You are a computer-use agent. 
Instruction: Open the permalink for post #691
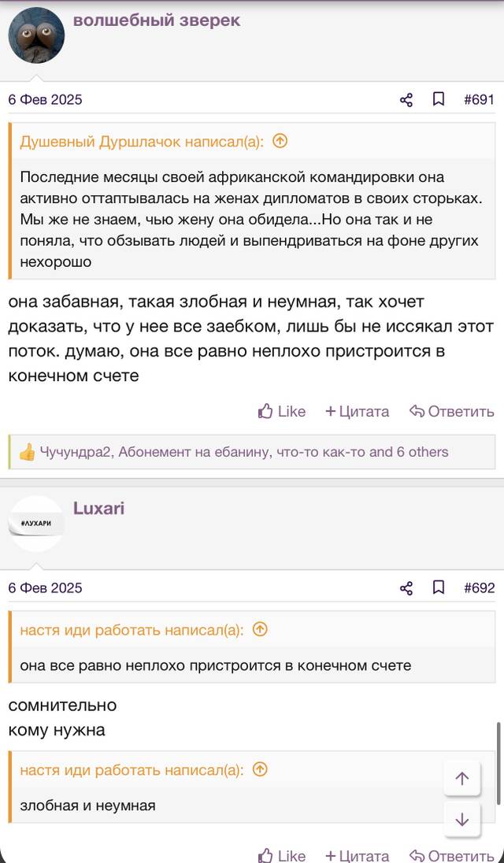(480, 100)
